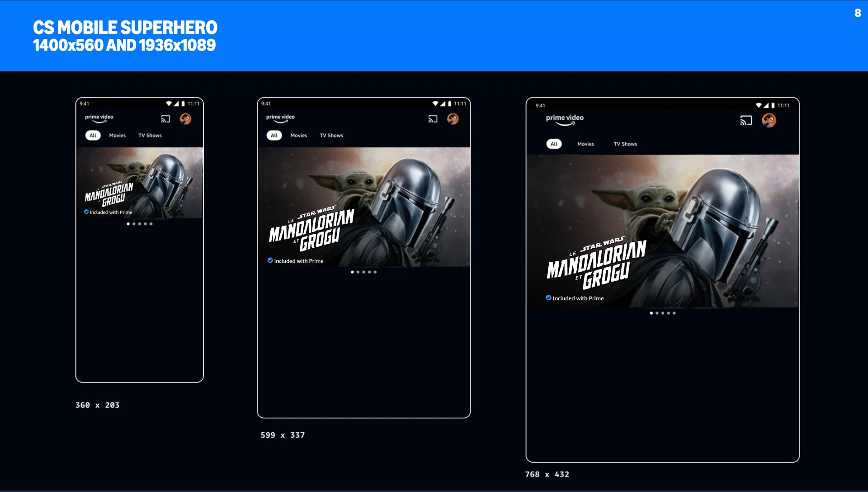Click the slide page number 8

pyautogui.click(x=858, y=13)
